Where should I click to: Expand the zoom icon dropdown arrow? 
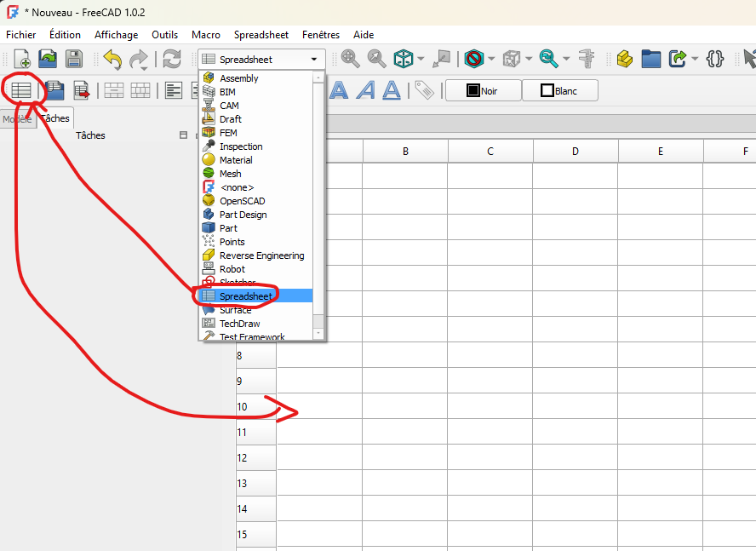tap(566, 59)
